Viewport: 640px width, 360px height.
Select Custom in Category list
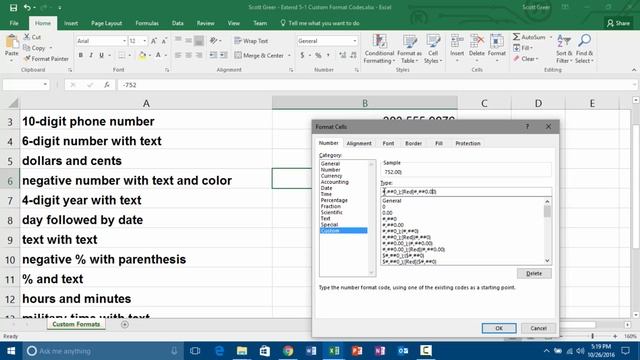[x=343, y=231]
